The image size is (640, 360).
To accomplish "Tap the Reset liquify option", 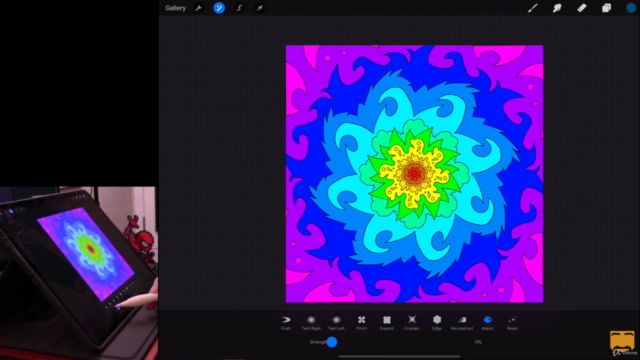I will (512, 322).
